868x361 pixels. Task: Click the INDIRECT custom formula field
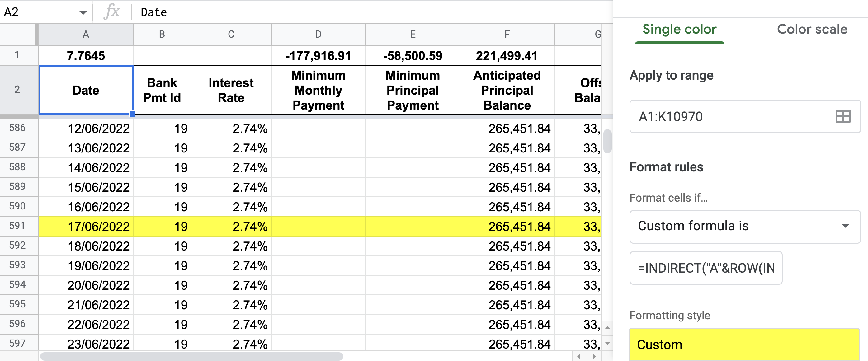pyautogui.click(x=705, y=268)
